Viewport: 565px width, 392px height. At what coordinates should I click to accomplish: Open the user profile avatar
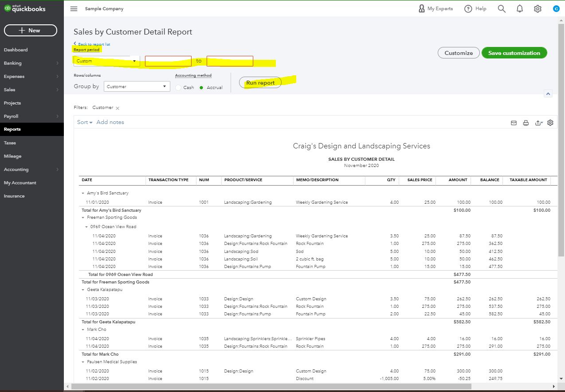[556, 8]
